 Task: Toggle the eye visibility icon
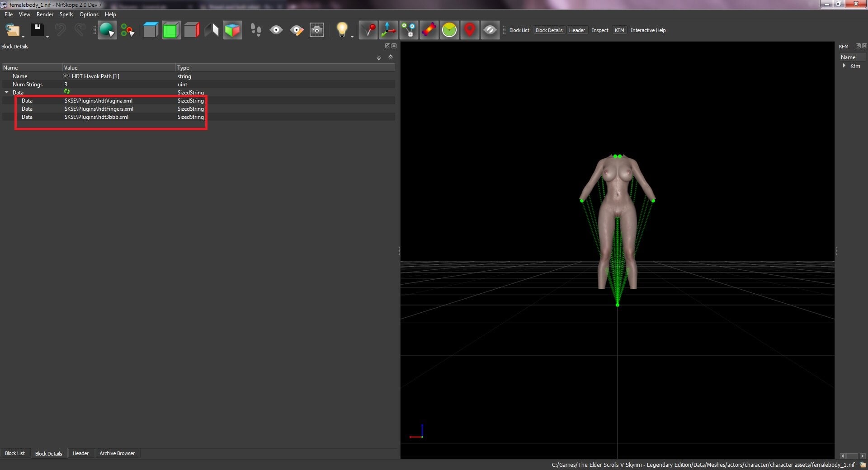click(x=276, y=30)
